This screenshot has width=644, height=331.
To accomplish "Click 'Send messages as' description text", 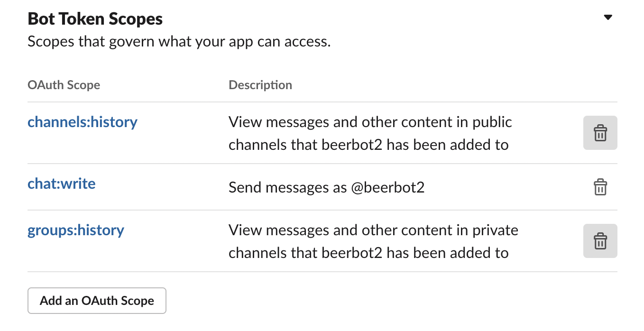I will (287, 187).
